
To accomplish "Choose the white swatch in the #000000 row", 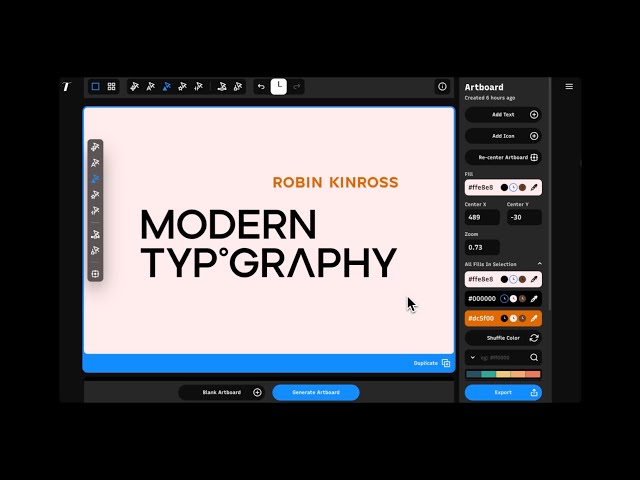I will (513, 299).
